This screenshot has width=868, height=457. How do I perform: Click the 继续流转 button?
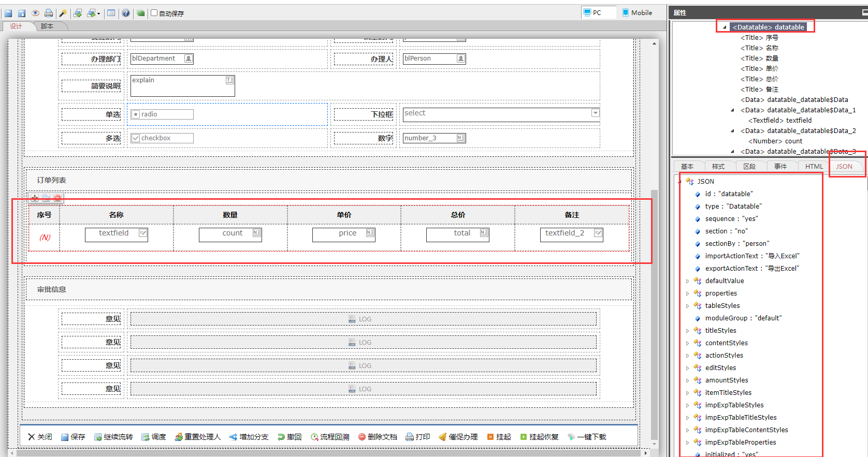(113, 437)
